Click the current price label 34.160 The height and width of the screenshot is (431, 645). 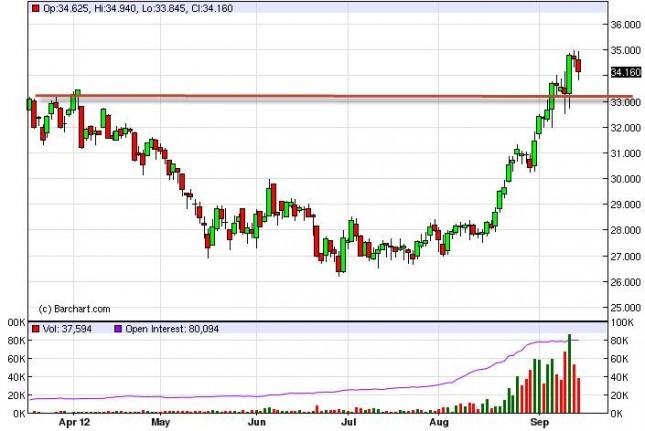(626, 72)
